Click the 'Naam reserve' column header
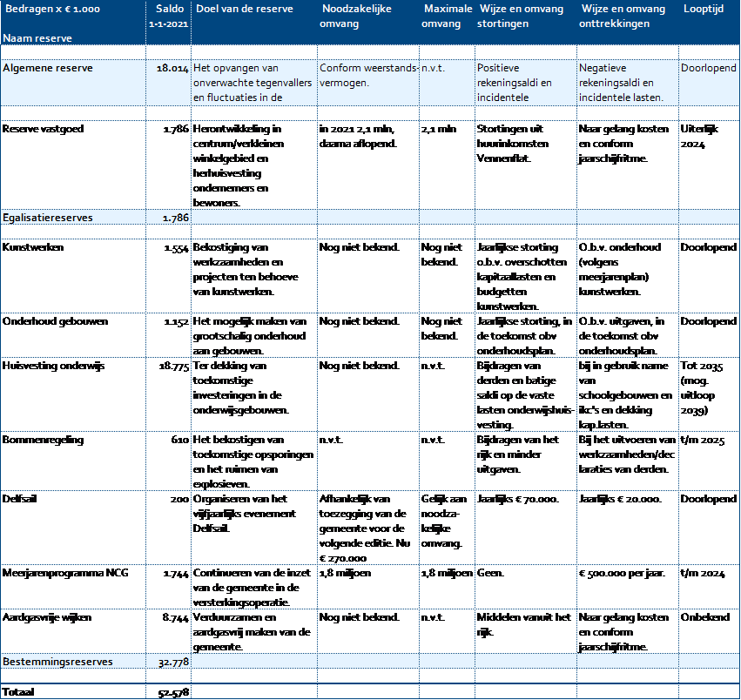The height and width of the screenshot is (700, 741). click(x=37, y=38)
